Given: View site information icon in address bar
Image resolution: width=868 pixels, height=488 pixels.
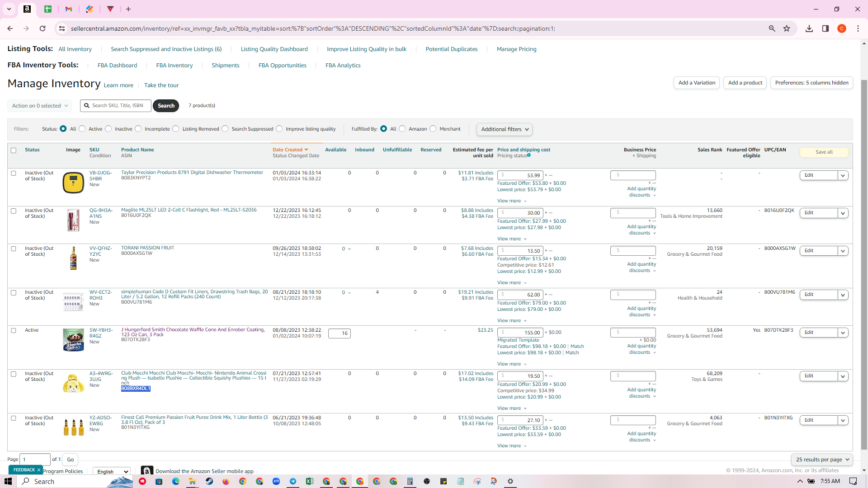Looking at the screenshot, I should [x=62, y=28].
